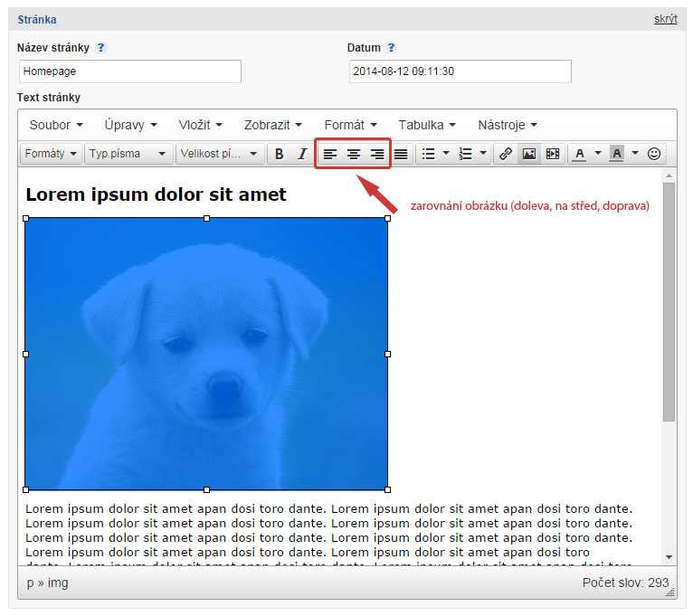Center align the image

click(354, 154)
